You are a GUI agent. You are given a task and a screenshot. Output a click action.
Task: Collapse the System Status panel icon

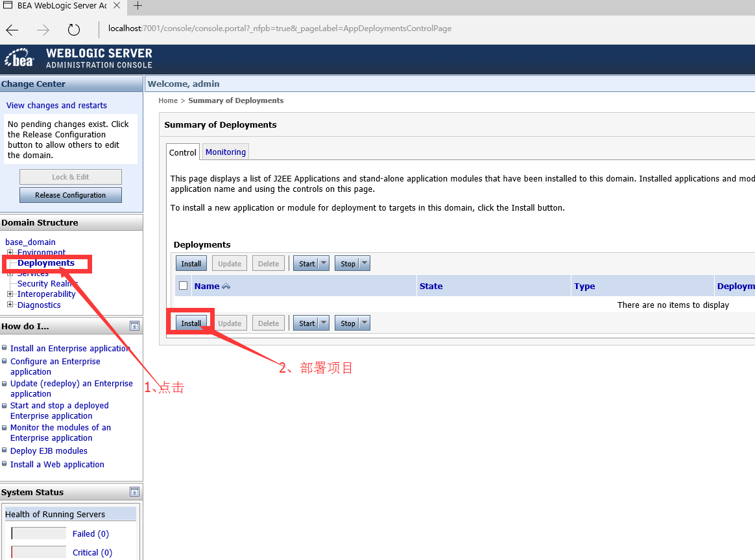[134, 492]
